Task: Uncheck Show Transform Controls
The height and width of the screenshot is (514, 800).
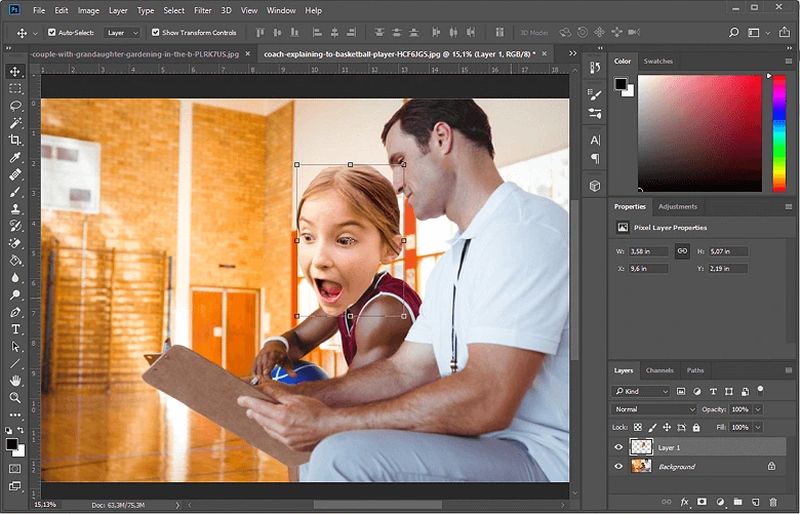Action: tap(155, 33)
